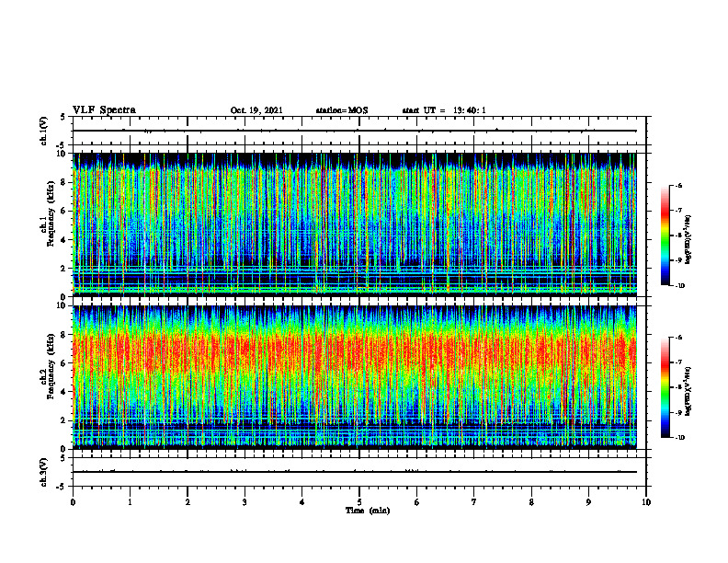Click the time axis tick label "2"
This screenshot has width=728, height=563.
click(188, 502)
